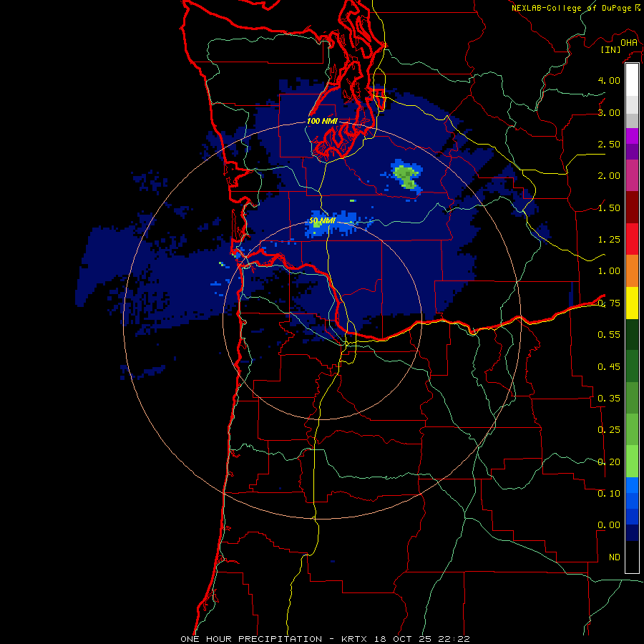Click the 22:22 timestamp in footer

point(453,639)
